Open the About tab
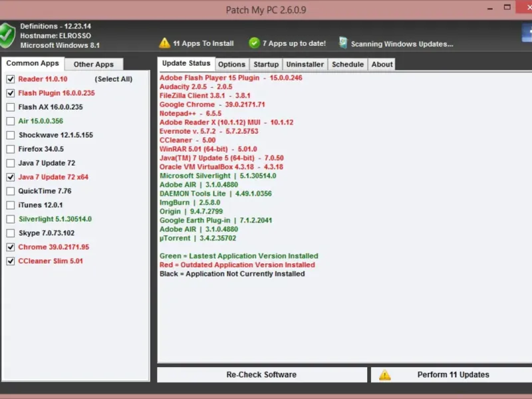This screenshot has height=399, width=532. [382, 65]
